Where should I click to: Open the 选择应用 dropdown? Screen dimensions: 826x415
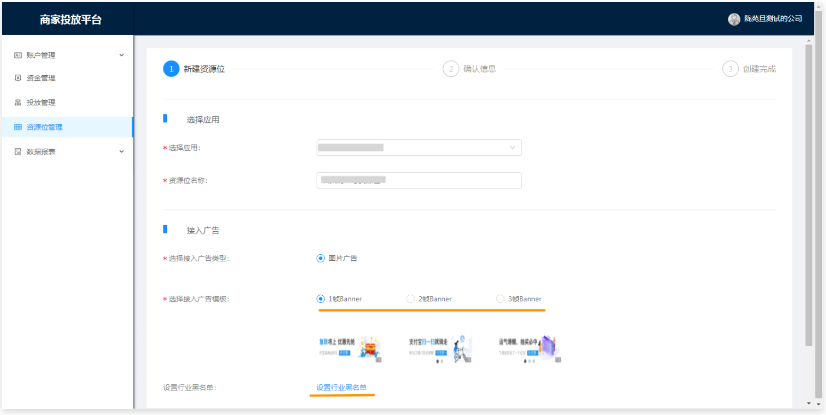tap(418, 148)
